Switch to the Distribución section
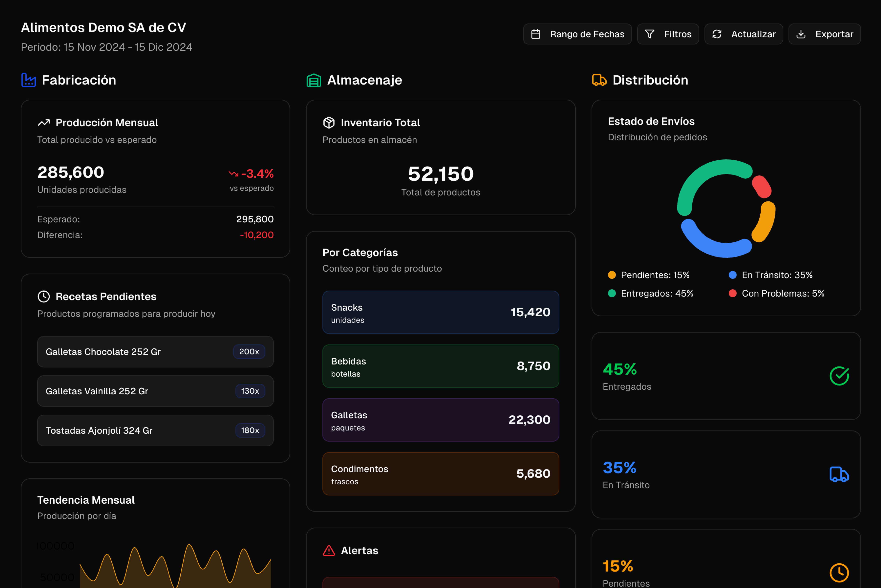The height and width of the screenshot is (588, 881). point(650,80)
